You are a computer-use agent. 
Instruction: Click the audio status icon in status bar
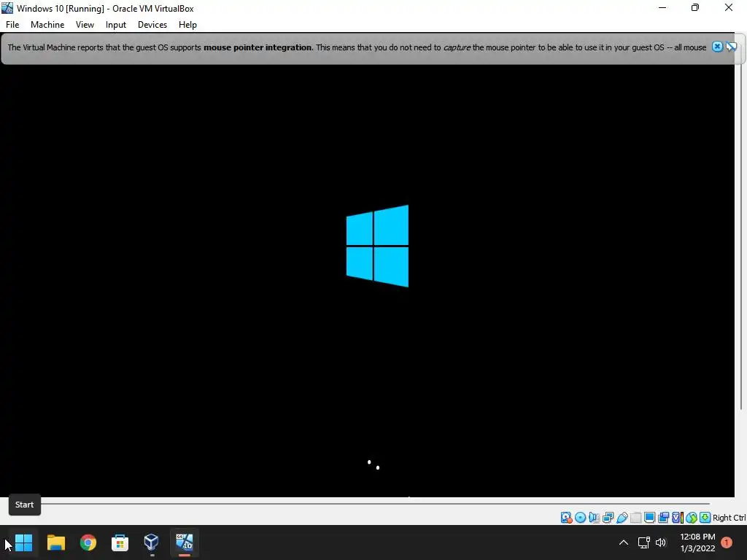(594, 518)
